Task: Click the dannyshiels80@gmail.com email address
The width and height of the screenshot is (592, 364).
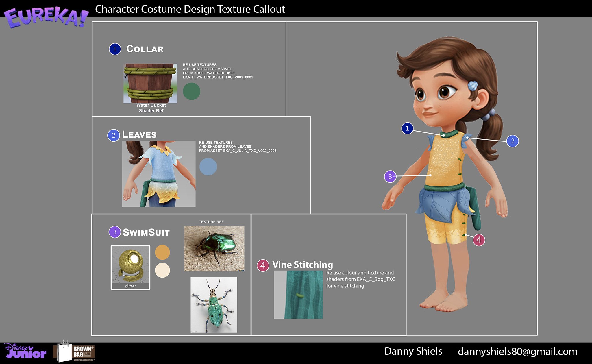Action: pyautogui.click(x=517, y=352)
